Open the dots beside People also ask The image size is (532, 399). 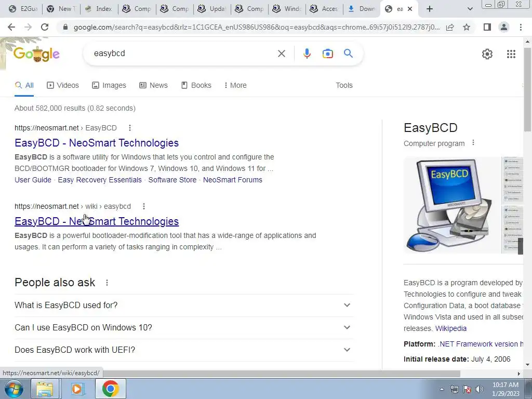point(107,283)
